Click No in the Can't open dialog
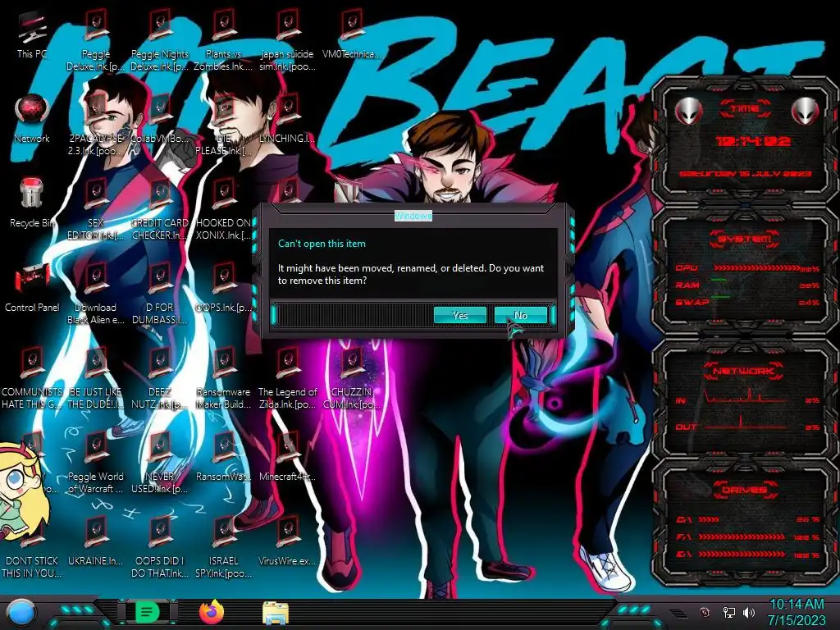The height and width of the screenshot is (630, 840). pos(520,315)
